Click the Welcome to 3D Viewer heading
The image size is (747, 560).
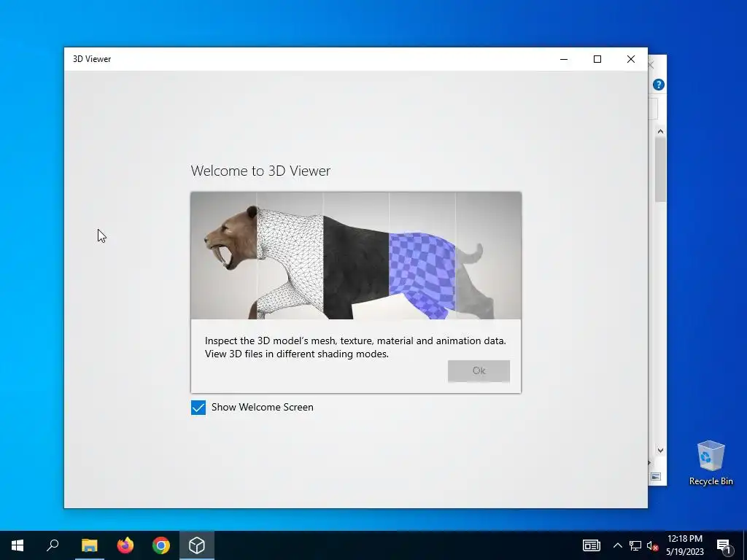(260, 171)
